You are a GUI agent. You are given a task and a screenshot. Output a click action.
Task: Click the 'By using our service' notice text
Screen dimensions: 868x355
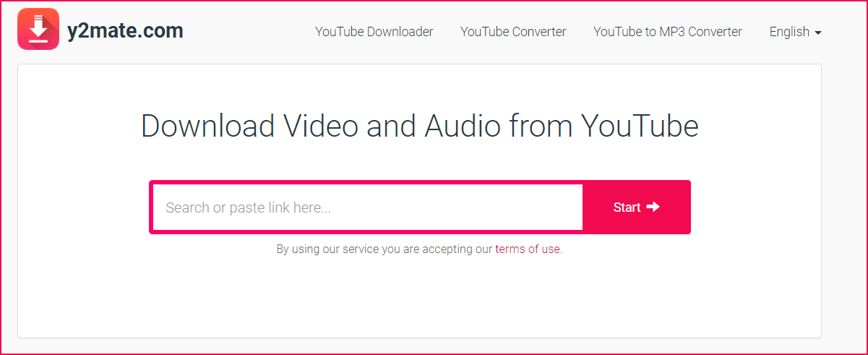pos(419,249)
